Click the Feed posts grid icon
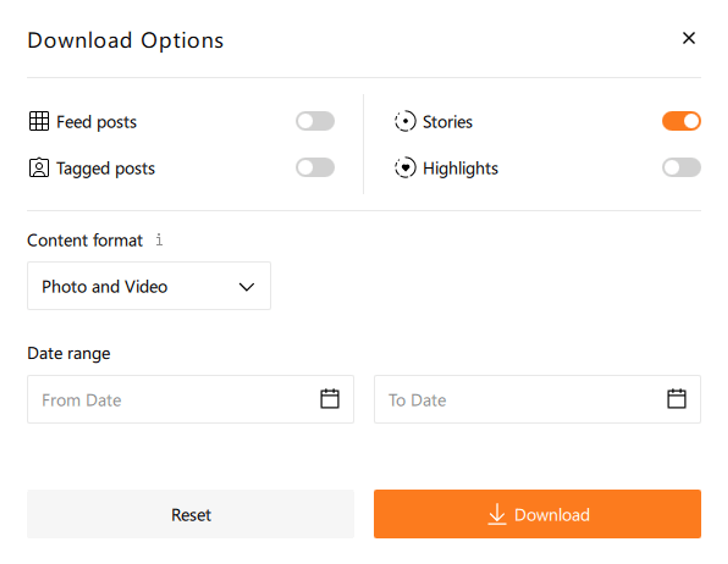The height and width of the screenshot is (564, 728). pos(39,121)
